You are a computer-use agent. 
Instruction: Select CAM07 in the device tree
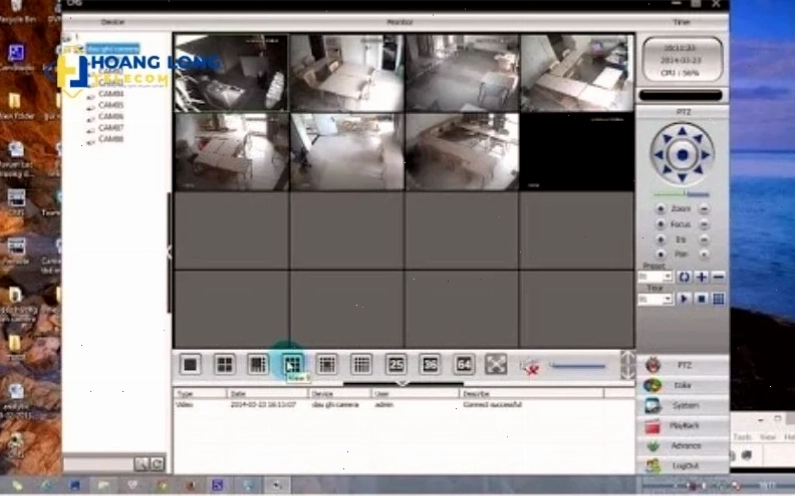point(111,127)
